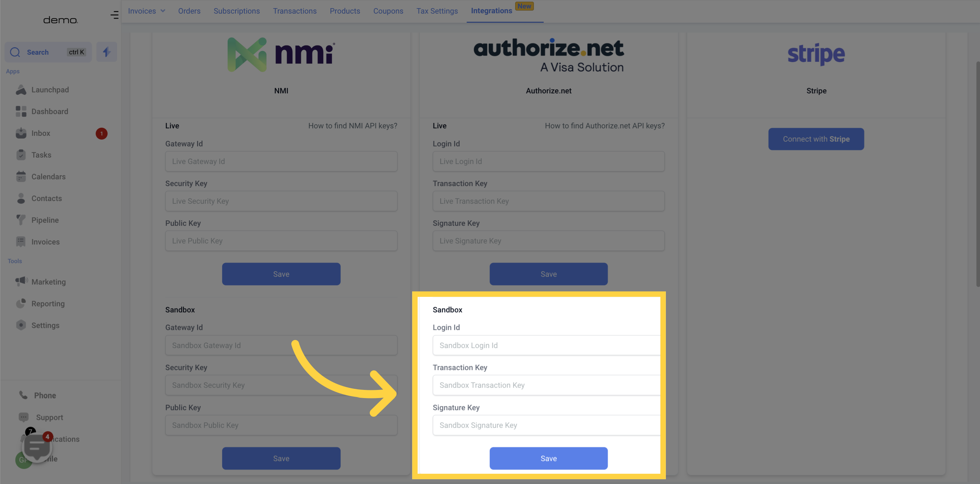Click the Phone sidebar icon
The image size is (980, 484).
pos(22,396)
